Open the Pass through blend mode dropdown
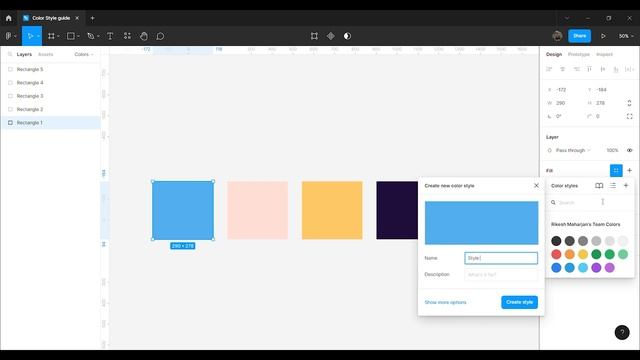 coord(573,150)
